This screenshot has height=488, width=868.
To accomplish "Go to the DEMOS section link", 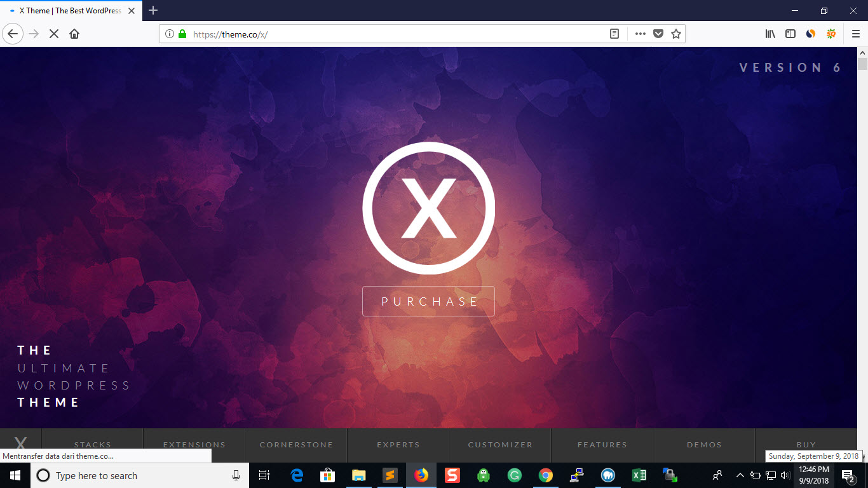I will pyautogui.click(x=704, y=445).
